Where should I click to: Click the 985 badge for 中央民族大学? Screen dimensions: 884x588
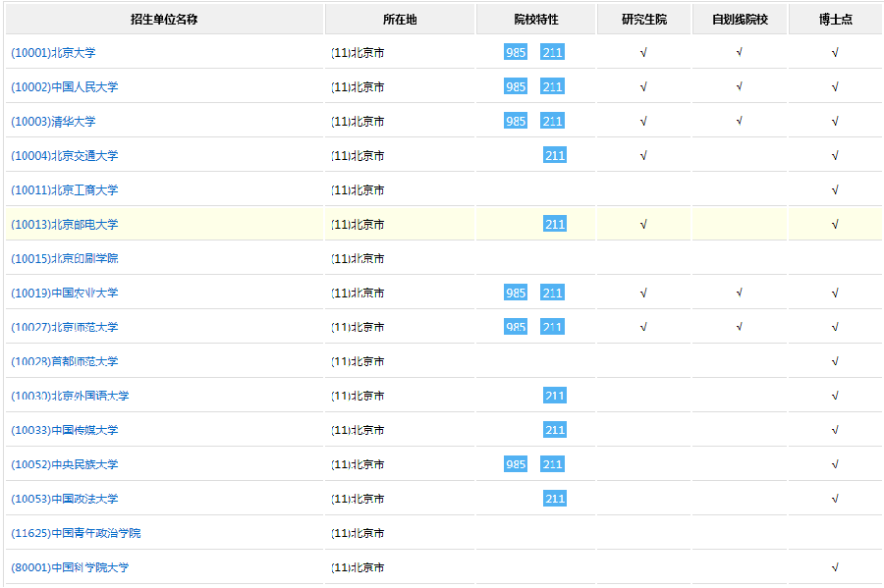point(516,464)
